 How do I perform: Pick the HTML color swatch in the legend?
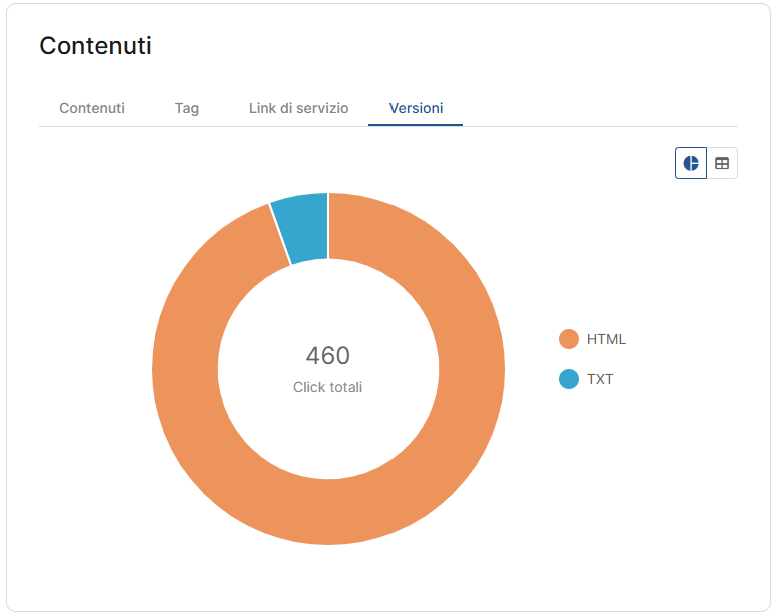569,339
